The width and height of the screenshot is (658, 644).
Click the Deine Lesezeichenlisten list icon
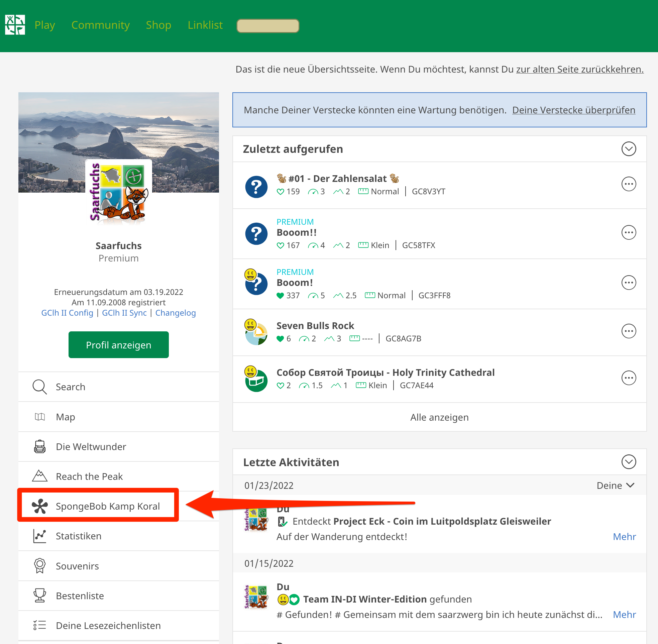[x=39, y=625]
